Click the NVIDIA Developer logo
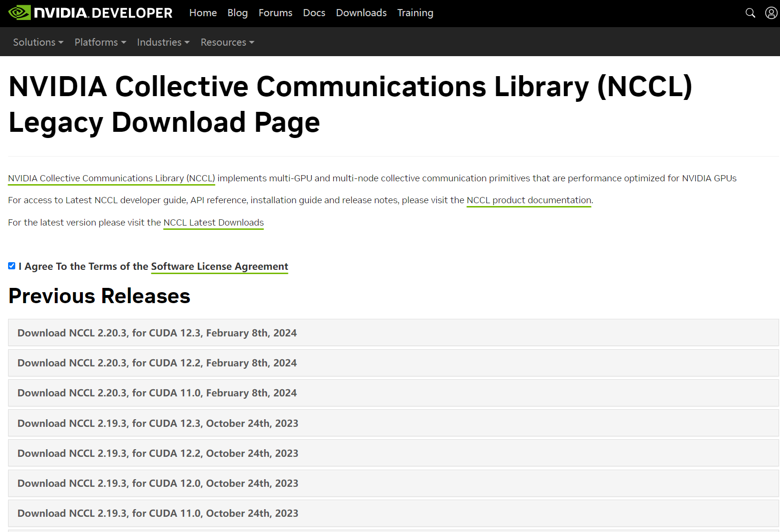Viewport: 780px width, 532px height. [x=90, y=13]
